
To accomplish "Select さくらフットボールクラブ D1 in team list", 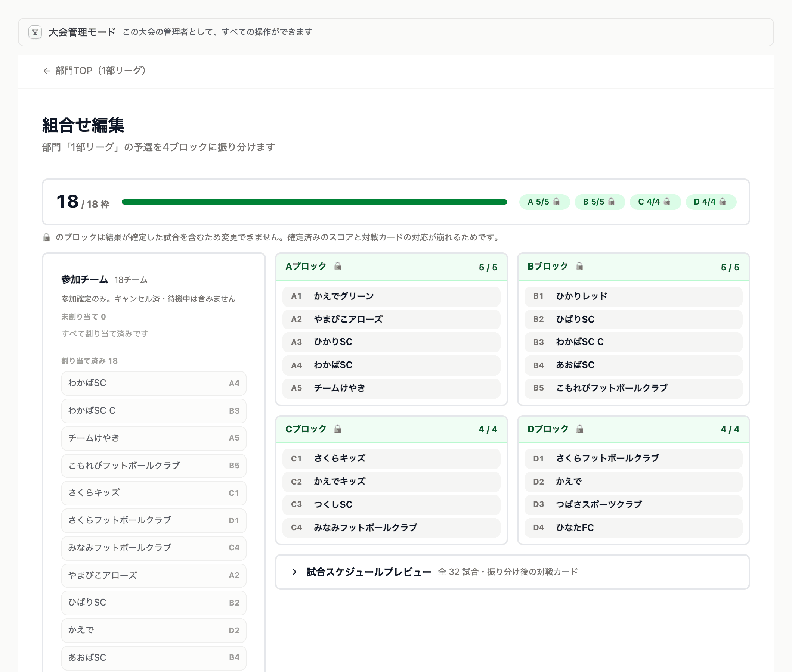I will coord(154,520).
